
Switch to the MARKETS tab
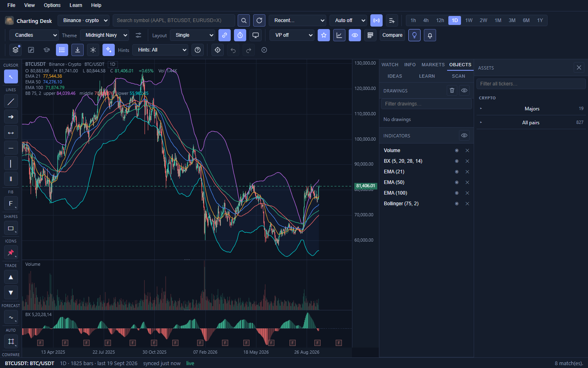coord(433,65)
